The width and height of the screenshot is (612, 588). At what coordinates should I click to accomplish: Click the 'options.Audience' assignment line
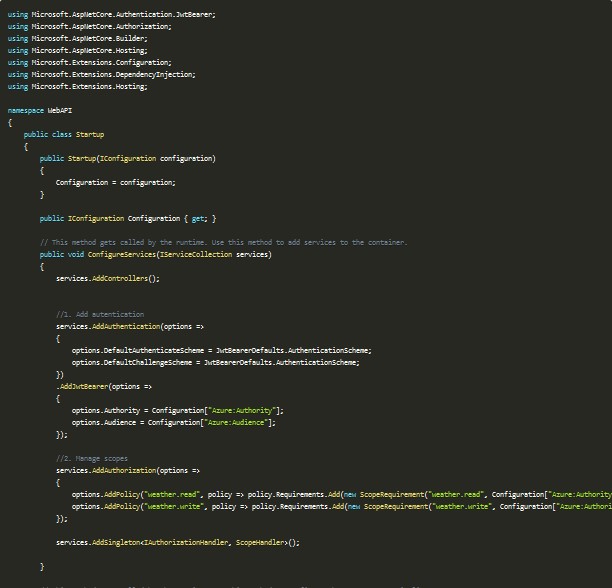tap(174, 423)
